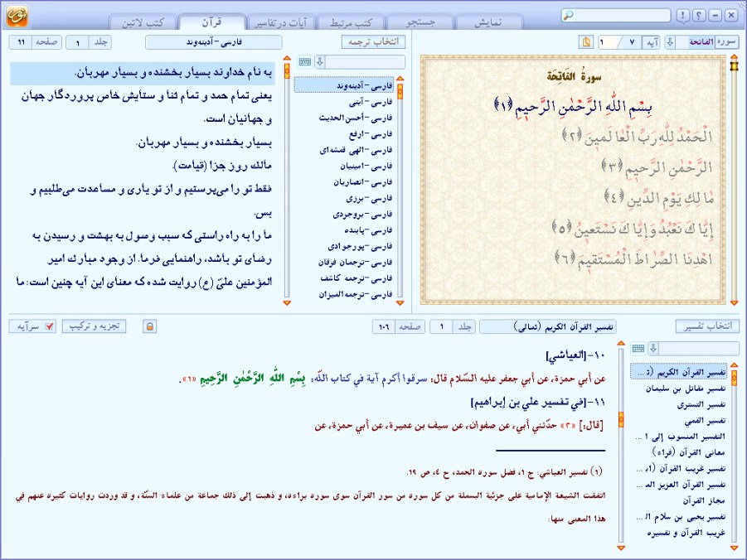Click down arrow of tafsir list scrollbar
This screenshot has height=560, width=747.
tap(734, 548)
